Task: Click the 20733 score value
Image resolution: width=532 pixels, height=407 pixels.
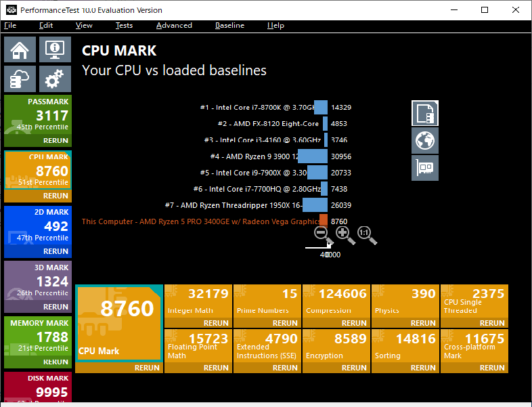Action: (x=341, y=173)
